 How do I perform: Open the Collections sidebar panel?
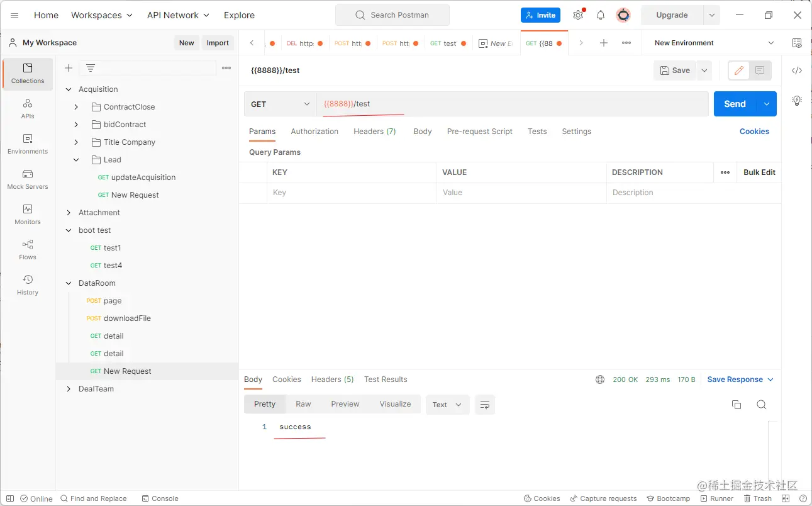click(x=28, y=74)
